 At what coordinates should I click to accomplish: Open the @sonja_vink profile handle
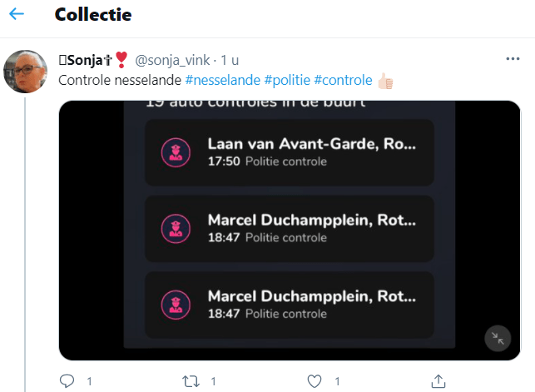click(172, 60)
